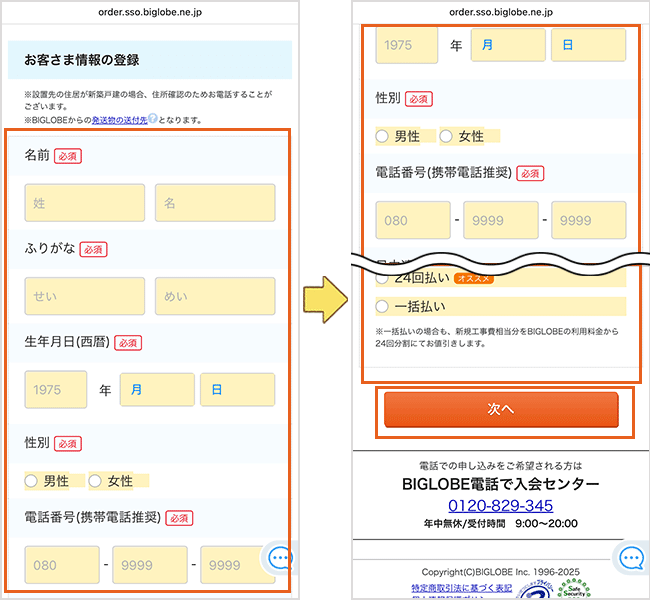The width and height of the screenshot is (650, 600).
Task: Click BIGLOBE電話で入会センター text
Action: (x=501, y=484)
